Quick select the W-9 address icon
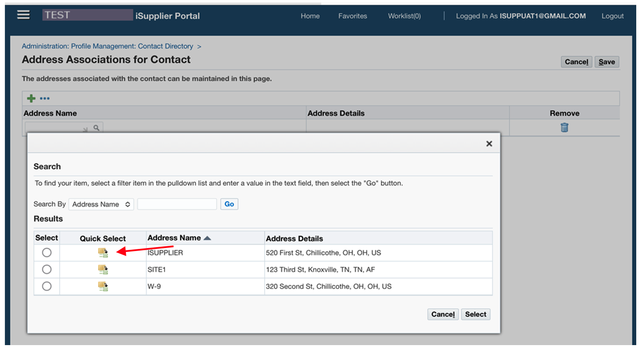 point(103,286)
